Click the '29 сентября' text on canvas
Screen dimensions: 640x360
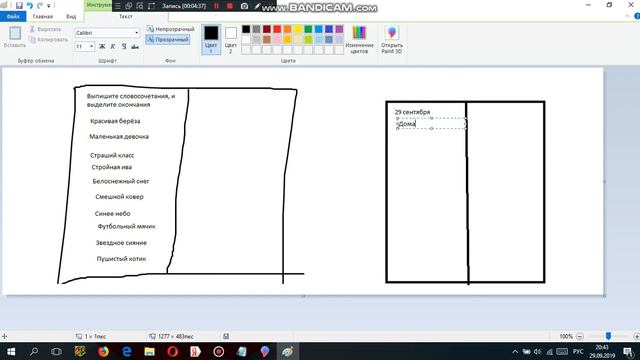click(412, 112)
